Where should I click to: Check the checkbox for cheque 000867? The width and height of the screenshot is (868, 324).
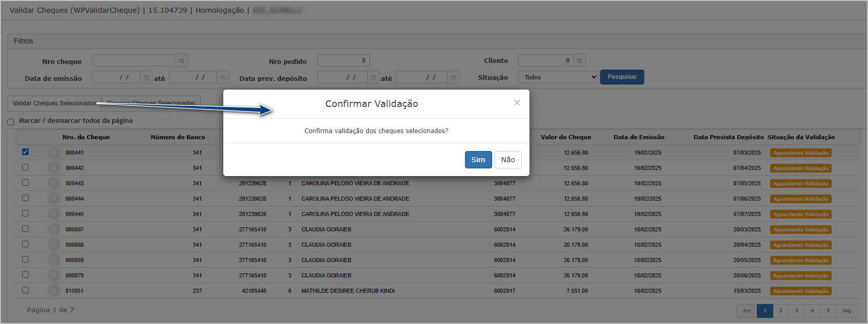pos(26,229)
